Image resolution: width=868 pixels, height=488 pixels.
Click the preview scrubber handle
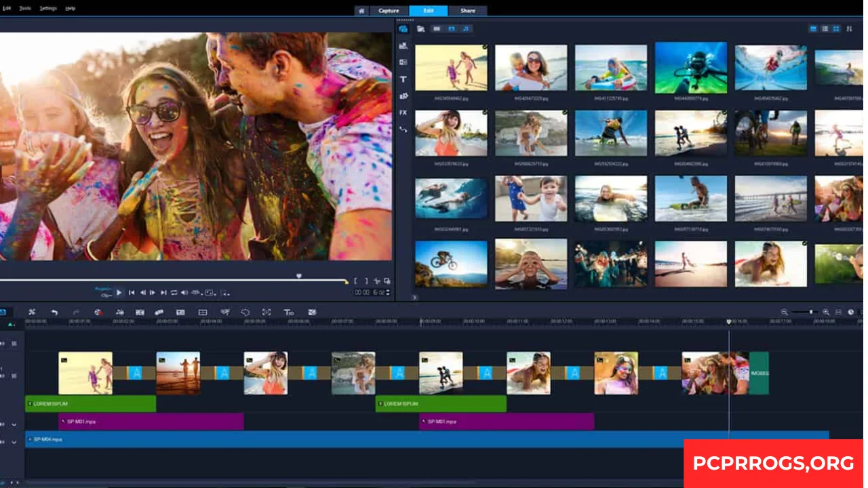tap(299, 276)
